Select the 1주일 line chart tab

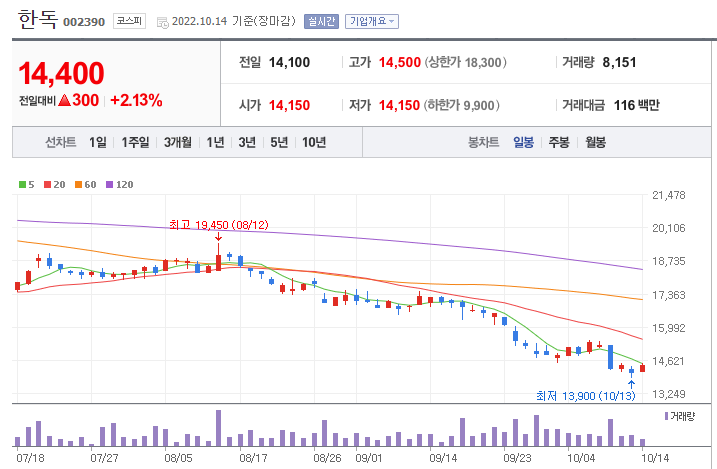pyautogui.click(x=135, y=143)
